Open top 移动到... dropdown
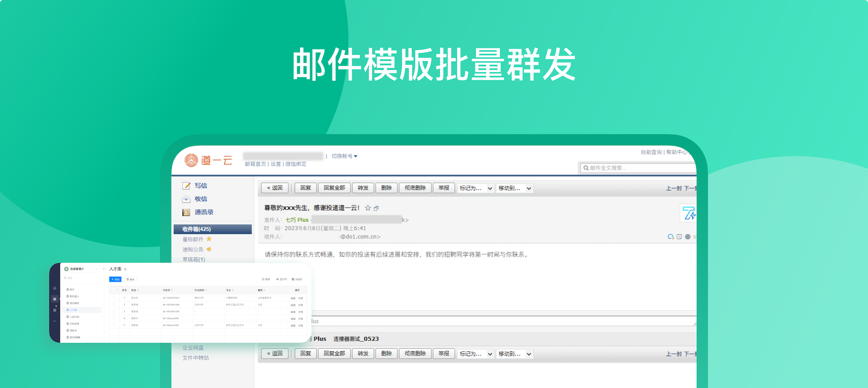868x388 pixels. click(514, 188)
